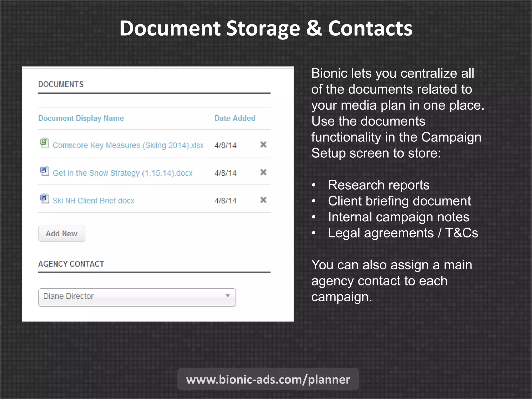Sort by Document Display Name column
Image resolution: width=532 pixels, height=399 pixels.
click(81, 118)
